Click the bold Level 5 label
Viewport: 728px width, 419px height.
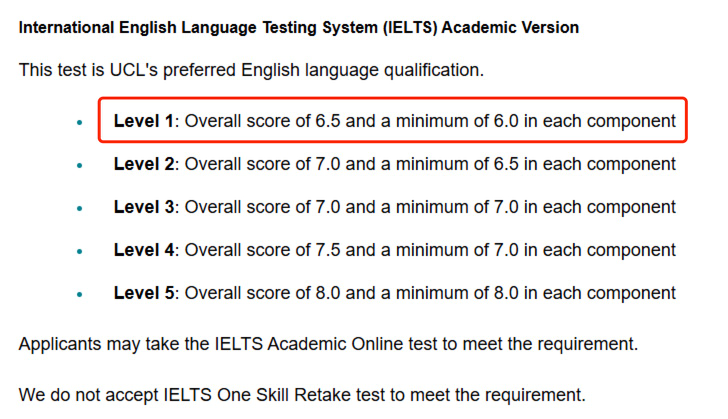(x=144, y=293)
